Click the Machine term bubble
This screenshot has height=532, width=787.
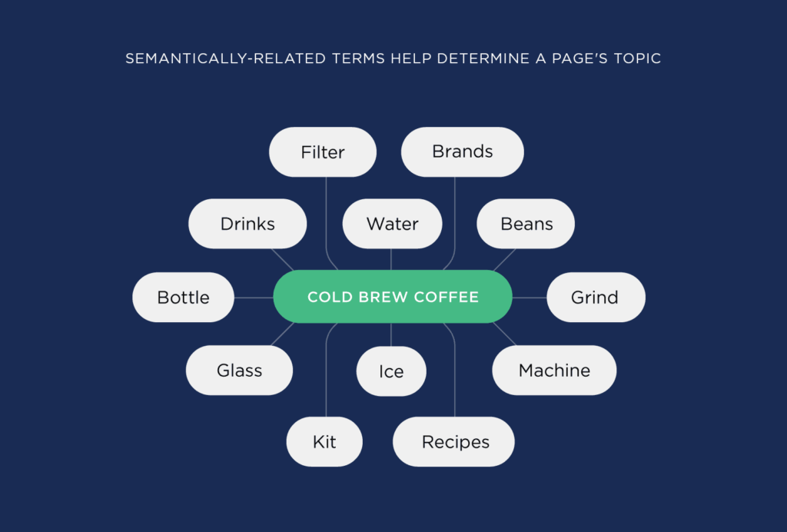coord(554,370)
